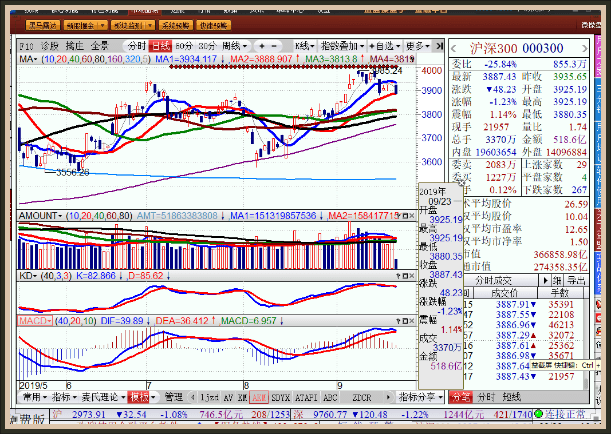Click the 细 detail button

pyautogui.click(x=557, y=280)
